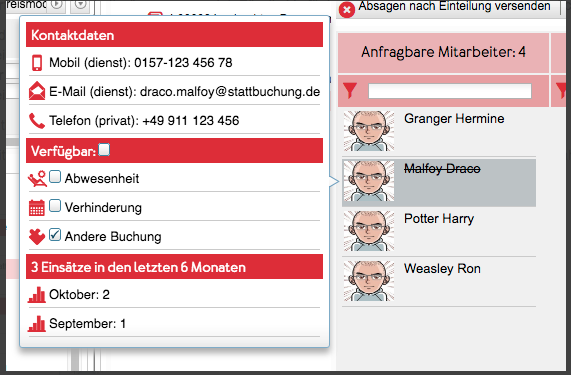The width and height of the screenshot is (571, 375).
Task: Click the Abwesenheit label
Action: tap(102, 178)
